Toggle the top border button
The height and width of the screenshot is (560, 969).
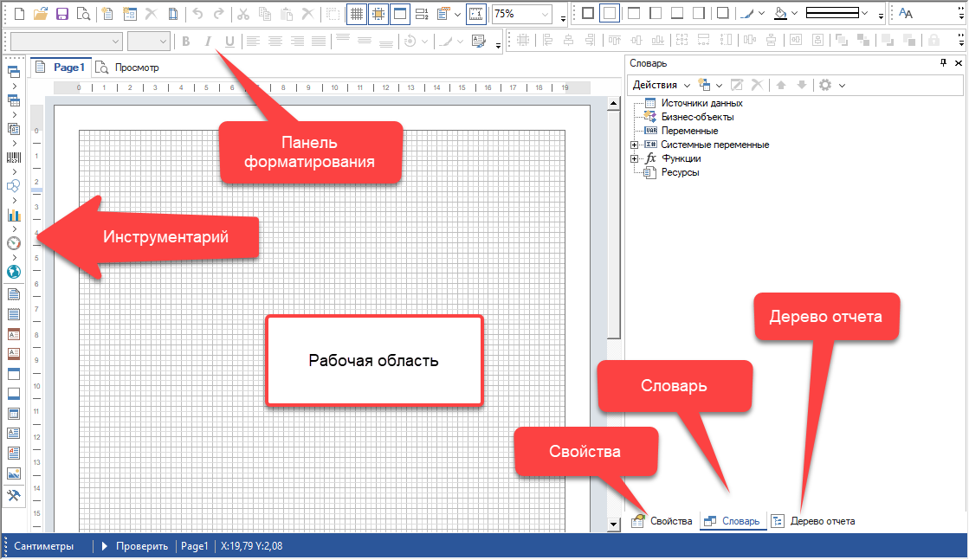coord(633,14)
